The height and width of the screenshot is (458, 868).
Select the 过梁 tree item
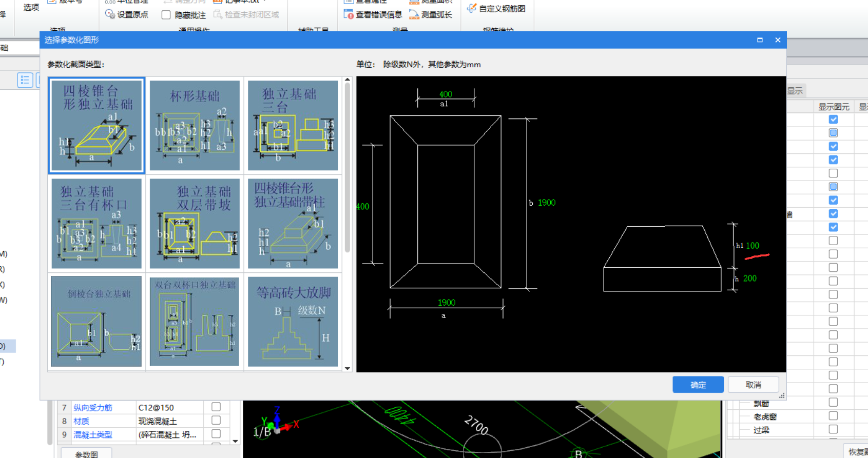tap(761, 430)
